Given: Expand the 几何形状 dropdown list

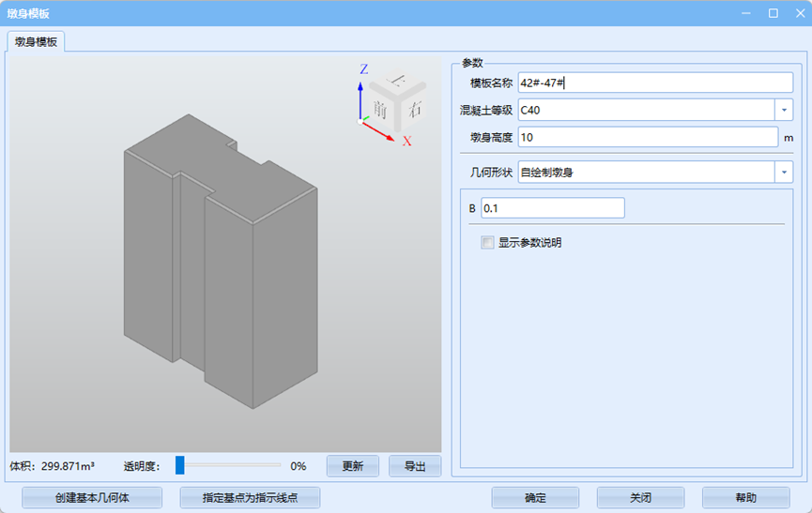Looking at the screenshot, I should click(784, 172).
